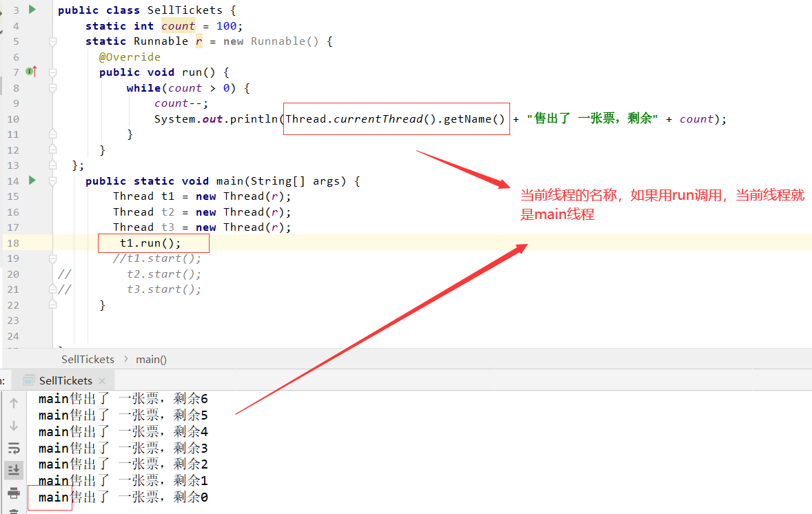Place cursor on the t1.run() statement
This screenshot has height=514, width=812.
pos(148,243)
